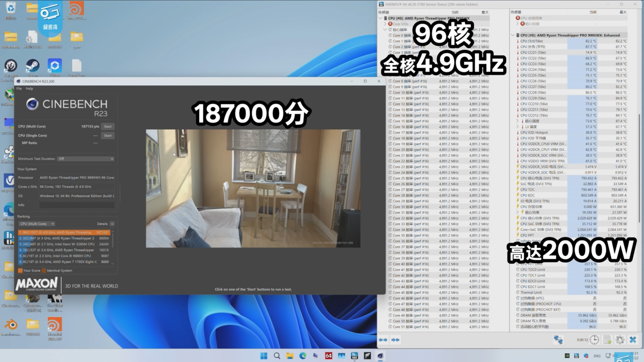
Task: Click HWiNFO collapse columns arrows icon
Action: [x=395, y=340]
